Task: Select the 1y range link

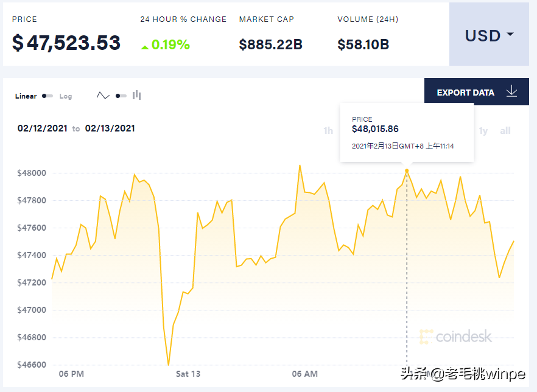Action: (x=483, y=130)
